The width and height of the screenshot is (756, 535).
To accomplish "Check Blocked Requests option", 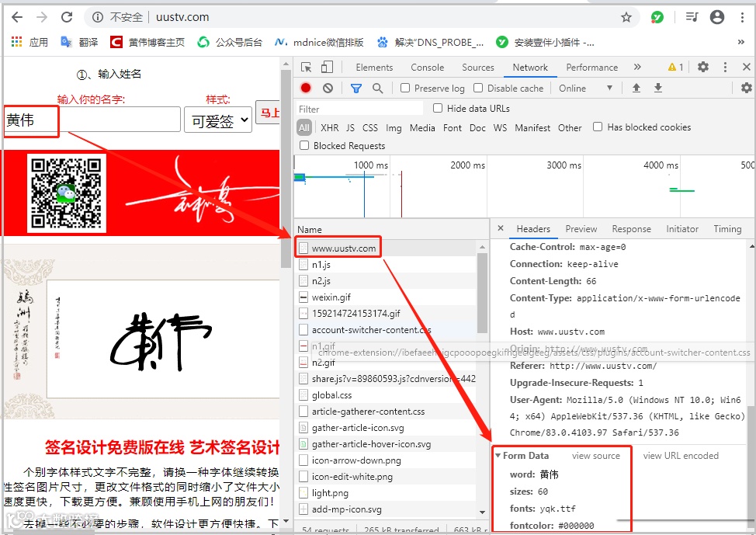I will (x=304, y=145).
